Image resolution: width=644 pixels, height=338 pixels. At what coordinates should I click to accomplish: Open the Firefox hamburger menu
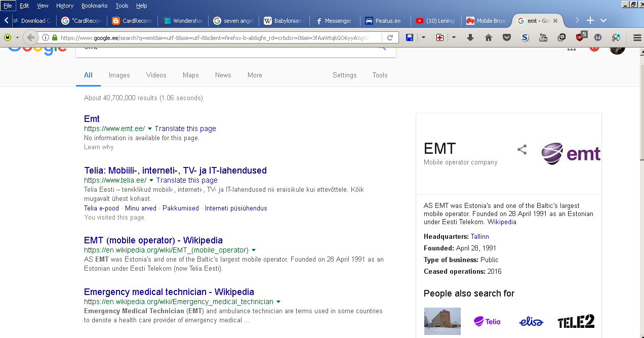click(637, 37)
